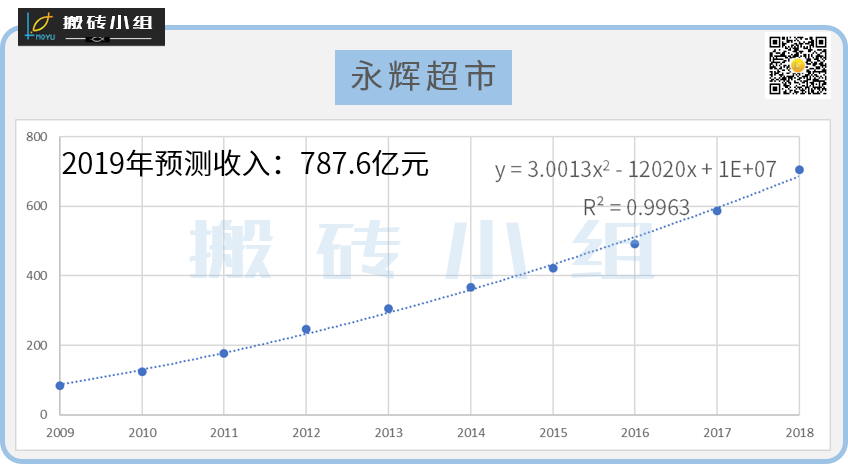Click the 2016 x-axis label

tap(635, 433)
